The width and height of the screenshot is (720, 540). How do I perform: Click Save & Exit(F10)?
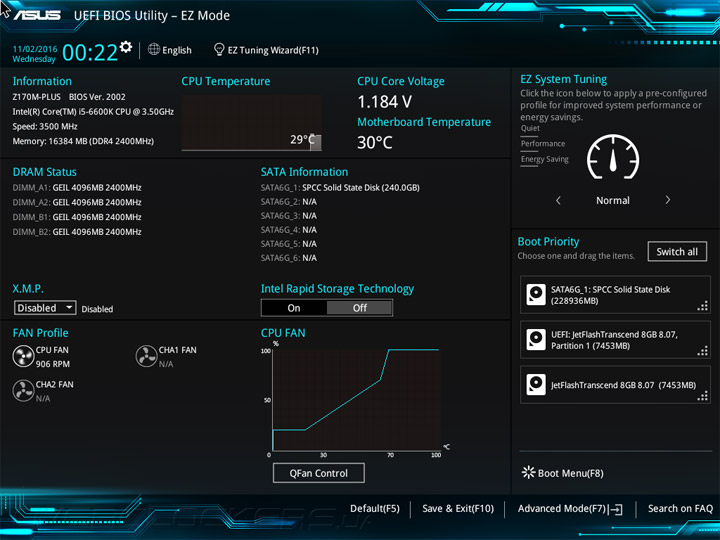(458, 509)
